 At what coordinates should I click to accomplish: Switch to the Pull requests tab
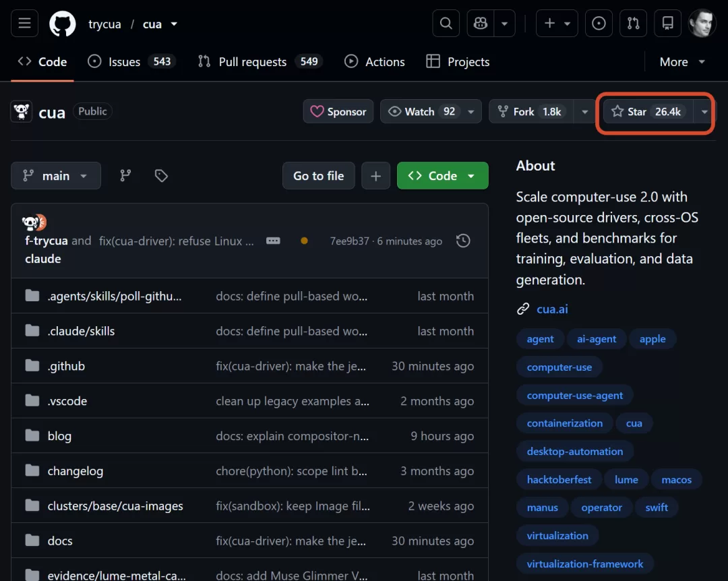coord(260,62)
